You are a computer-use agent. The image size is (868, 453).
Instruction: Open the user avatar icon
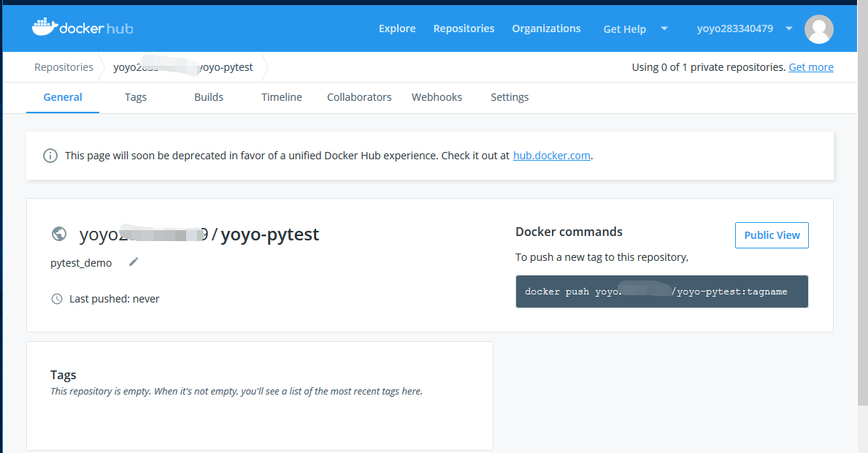tap(819, 28)
